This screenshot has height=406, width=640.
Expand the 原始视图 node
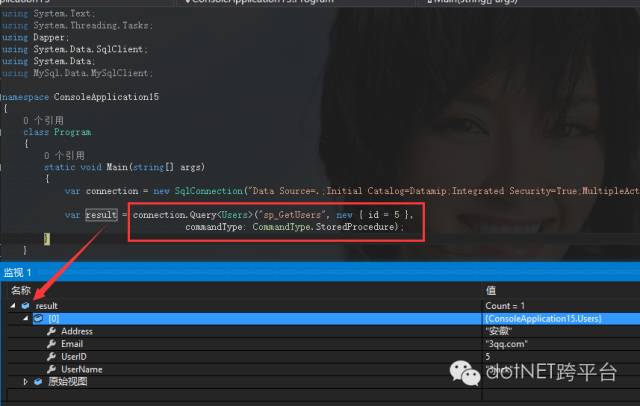25,382
